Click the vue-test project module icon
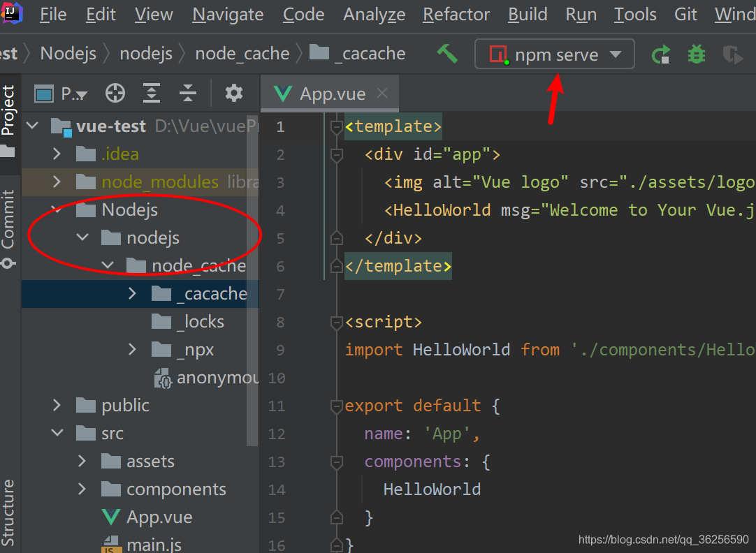This screenshot has height=553, width=756. click(61, 126)
